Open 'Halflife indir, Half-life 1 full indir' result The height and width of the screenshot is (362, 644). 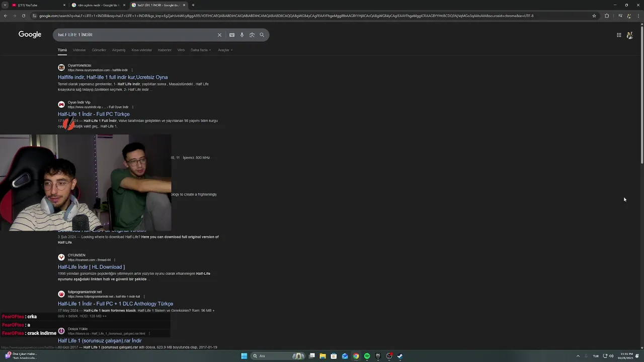pos(113,77)
